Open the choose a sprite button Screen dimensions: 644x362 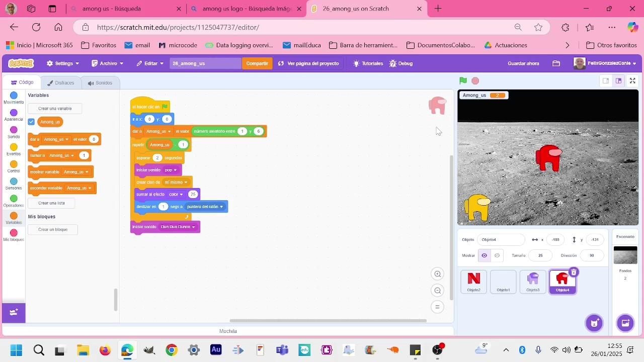[594, 323]
